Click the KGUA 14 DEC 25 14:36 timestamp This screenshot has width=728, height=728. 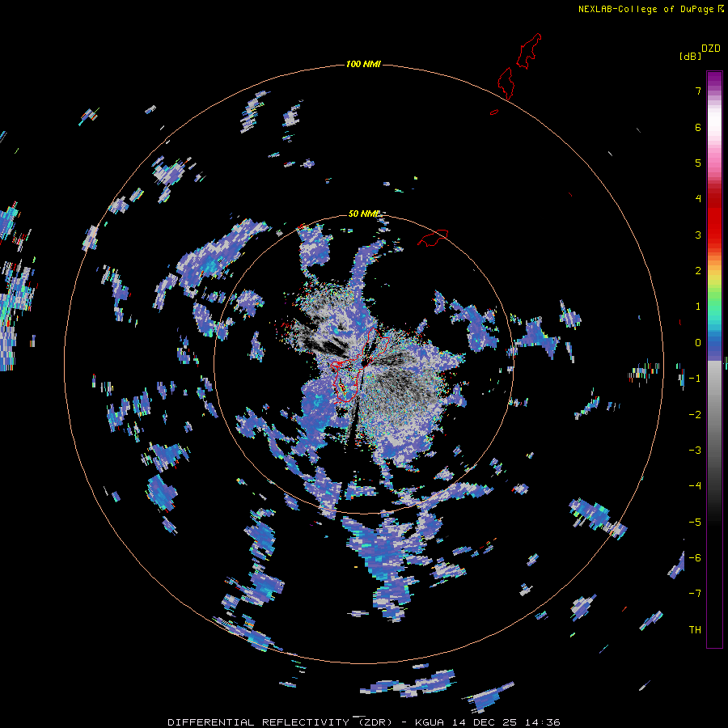click(488, 722)
